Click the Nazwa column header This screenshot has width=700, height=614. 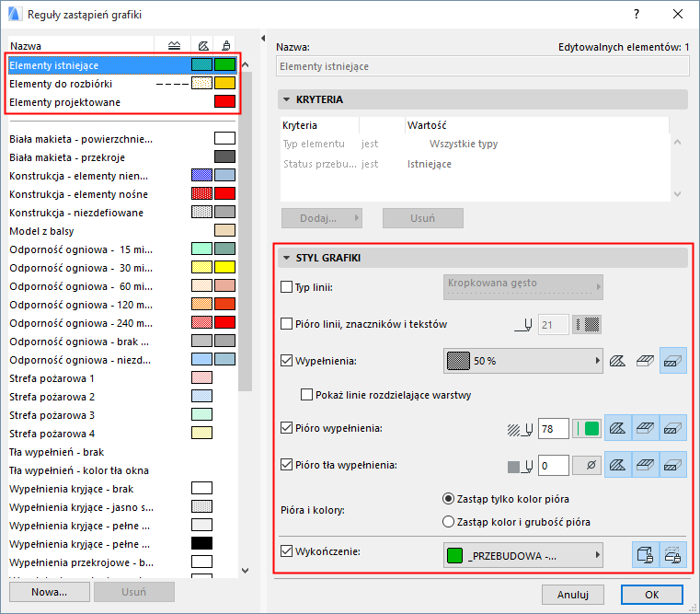click(81, 46)
